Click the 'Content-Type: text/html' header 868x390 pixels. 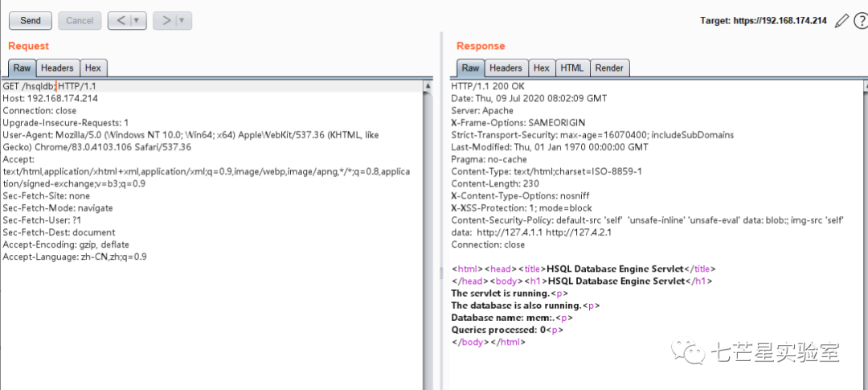coord(547,172)
